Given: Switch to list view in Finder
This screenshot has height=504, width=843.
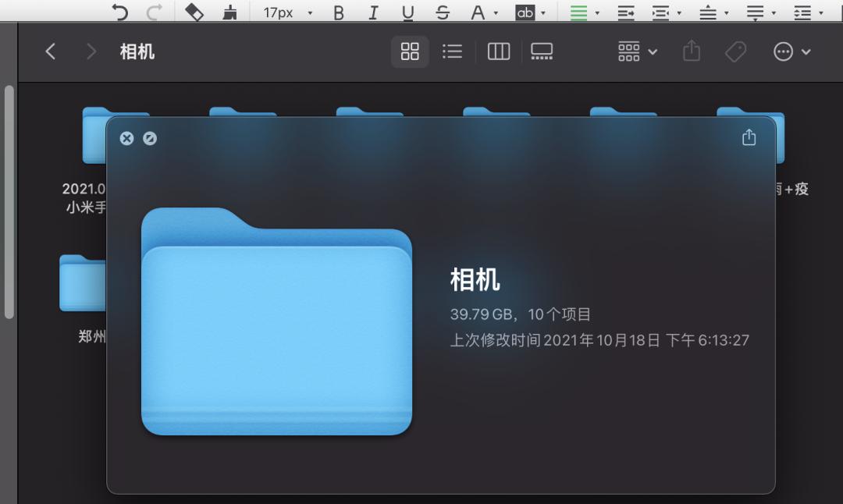Looking at the screenshot, I should click(x=452, y=51).
